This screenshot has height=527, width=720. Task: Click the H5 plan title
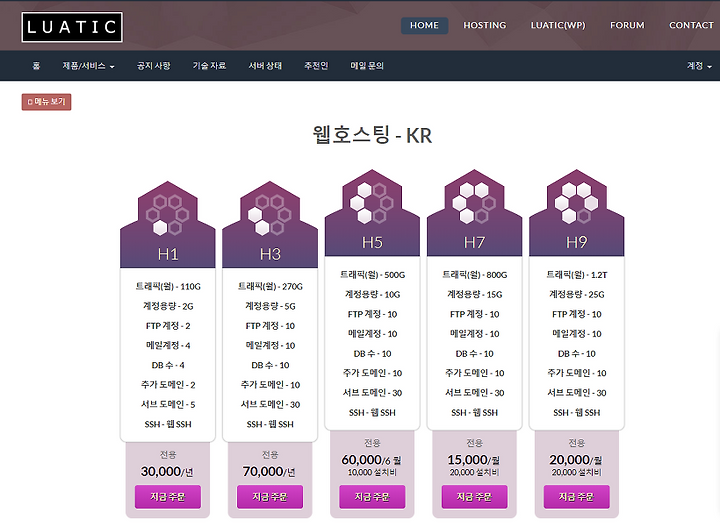click(372, 242)
